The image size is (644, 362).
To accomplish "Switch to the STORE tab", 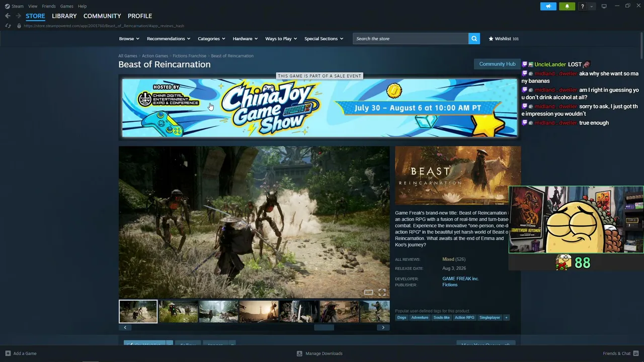I will (35, 16).
